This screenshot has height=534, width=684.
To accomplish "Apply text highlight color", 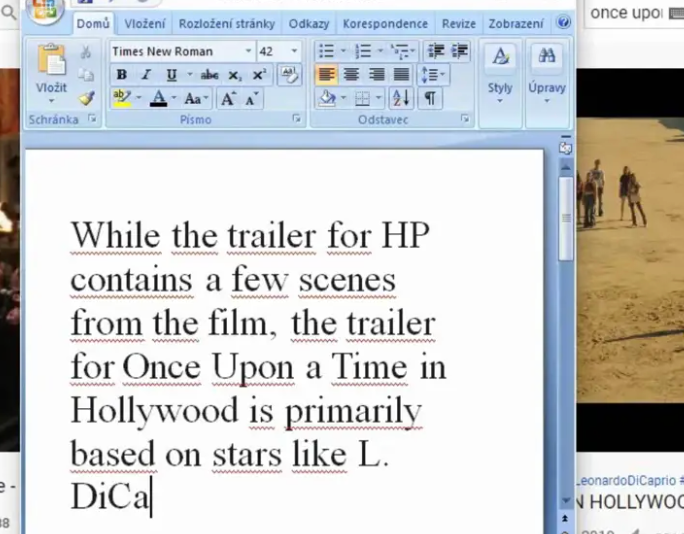I will point(122,99).
